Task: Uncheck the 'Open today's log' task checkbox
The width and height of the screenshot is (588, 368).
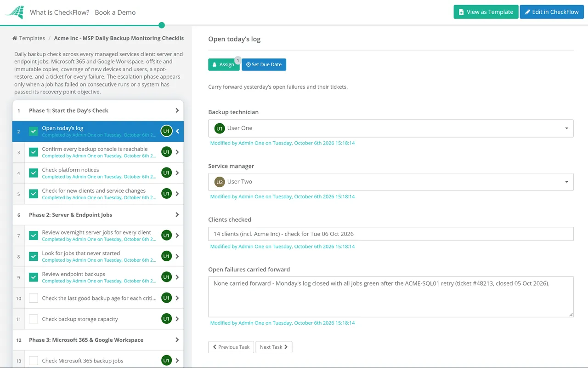Action: tap(34, 131)
